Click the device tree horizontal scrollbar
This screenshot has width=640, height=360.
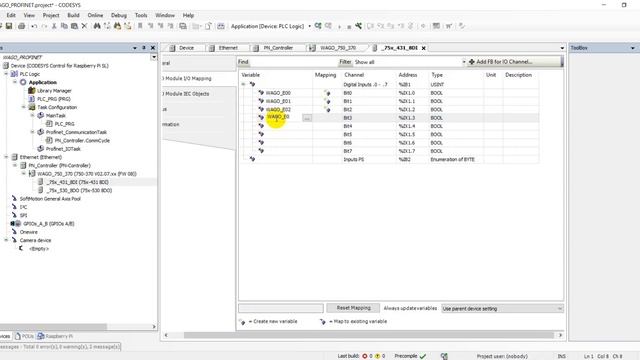pos(53,327)
